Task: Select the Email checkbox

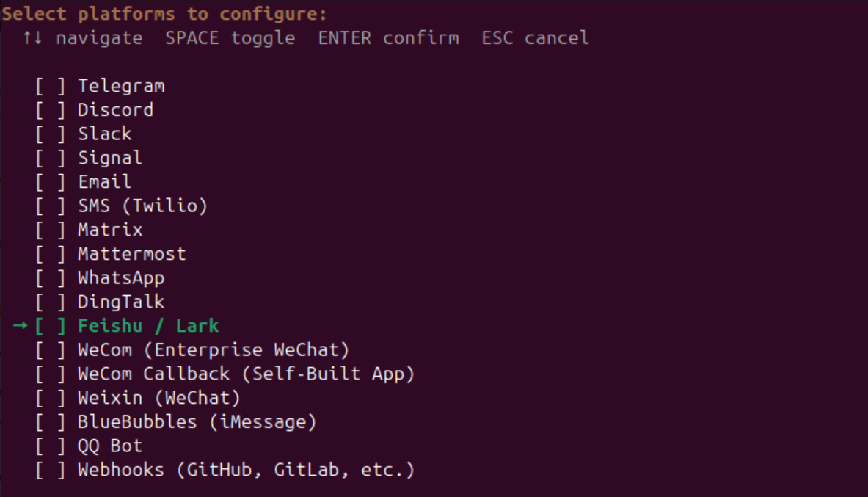Action: [x=51, y=182]
